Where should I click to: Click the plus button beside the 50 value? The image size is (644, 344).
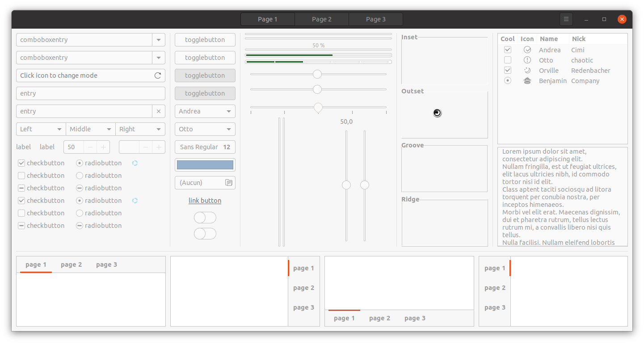point(103,147)
